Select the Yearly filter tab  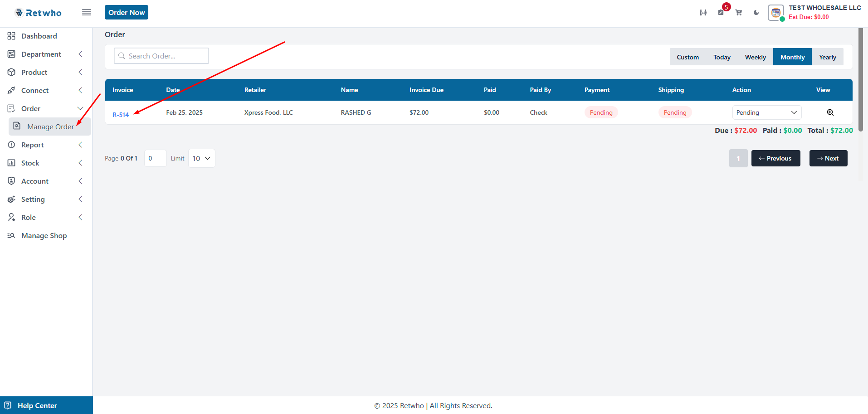(827, 57)
